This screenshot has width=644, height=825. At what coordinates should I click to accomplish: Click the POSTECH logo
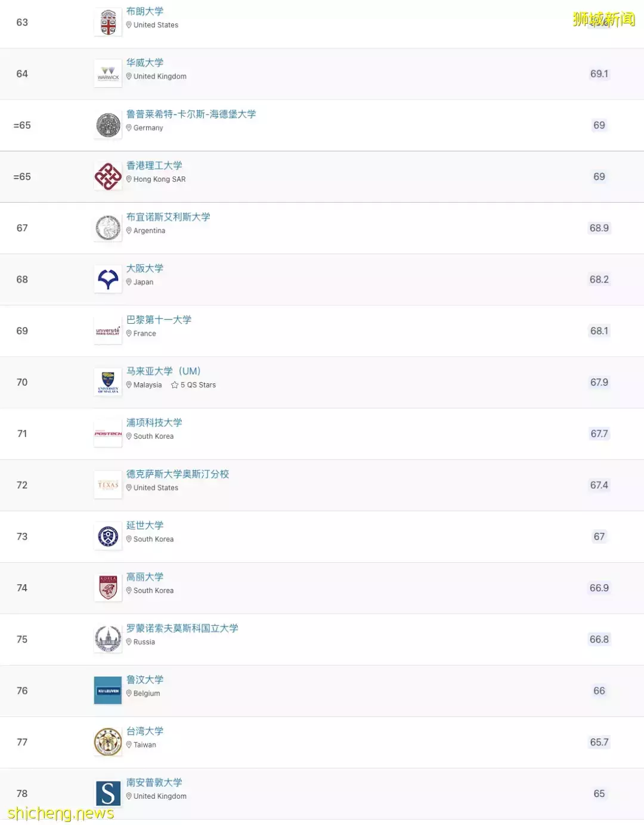tap(107, 433)
